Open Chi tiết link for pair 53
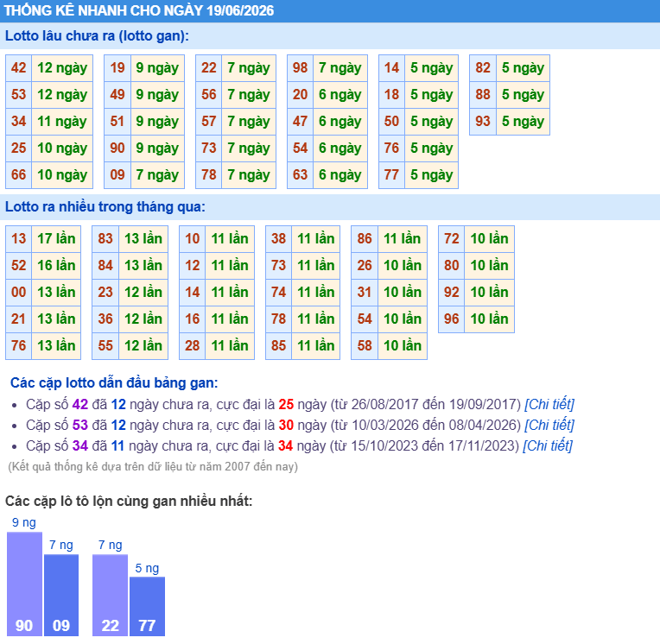Image resolution: width=660 pixels, height=644 pixels. 549,425
